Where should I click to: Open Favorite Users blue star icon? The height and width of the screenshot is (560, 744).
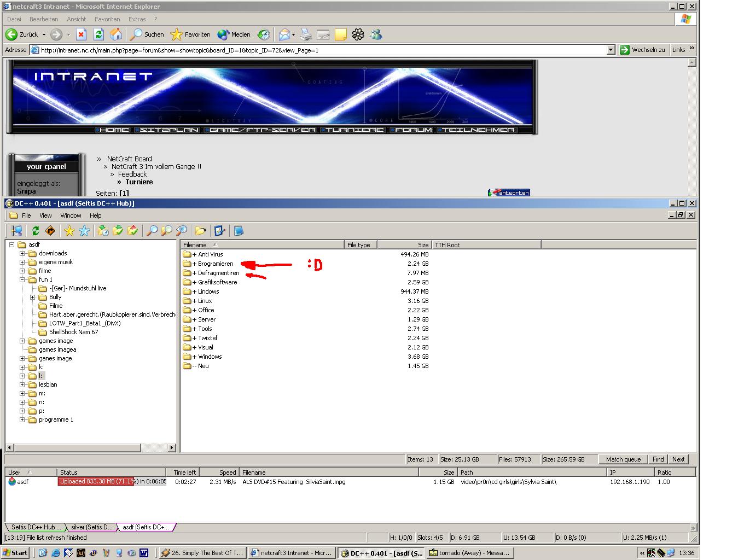click(84, 231)
